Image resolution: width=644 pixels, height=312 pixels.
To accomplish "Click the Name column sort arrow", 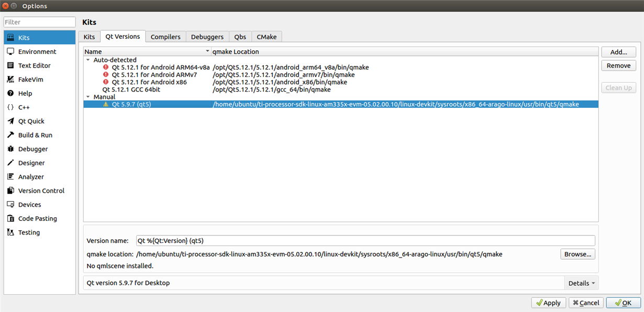I will point(207,52).
